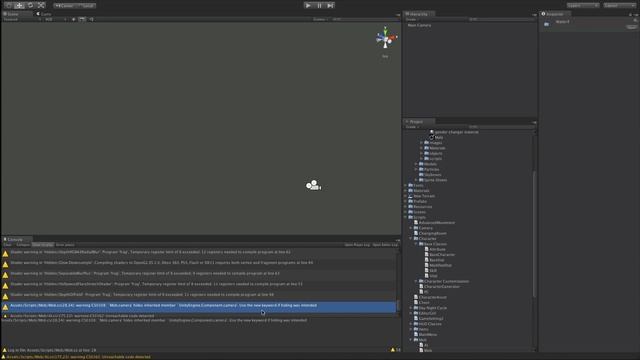Click the Pause button
This screenshot has height=360, width=640.
tap(319, 5)
